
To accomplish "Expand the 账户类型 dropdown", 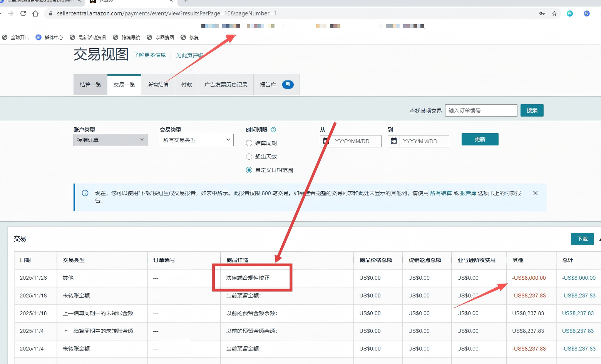I will tap(110, 140).
